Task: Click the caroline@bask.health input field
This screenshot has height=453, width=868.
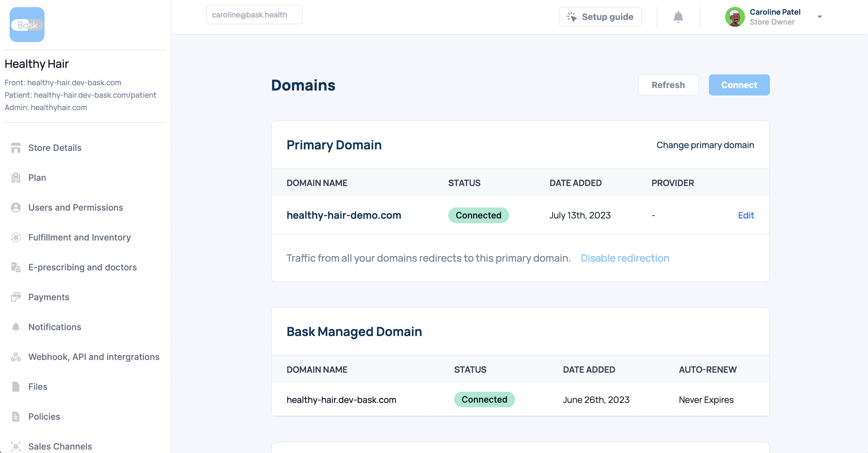Action: coord(254,15)
